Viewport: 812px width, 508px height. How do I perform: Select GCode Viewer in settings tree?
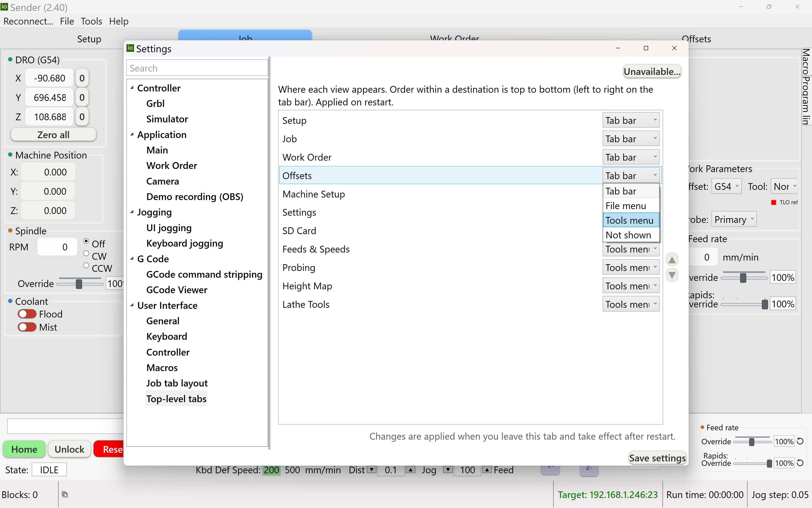point(177,290)
